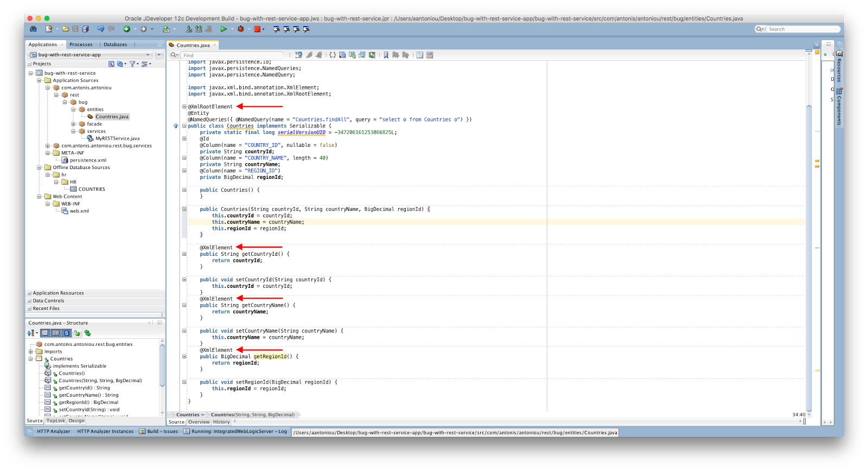
Task: Select Countries.java in the Projects tree
Action: [112, 117]
